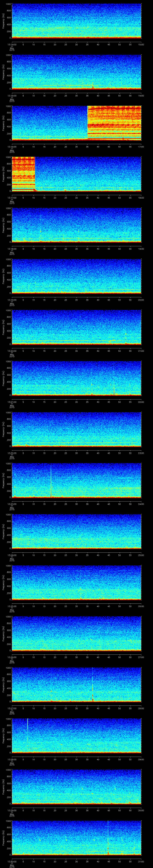Select the 19:00 end time label
153x868 pixels.
[x=141, y=249]
